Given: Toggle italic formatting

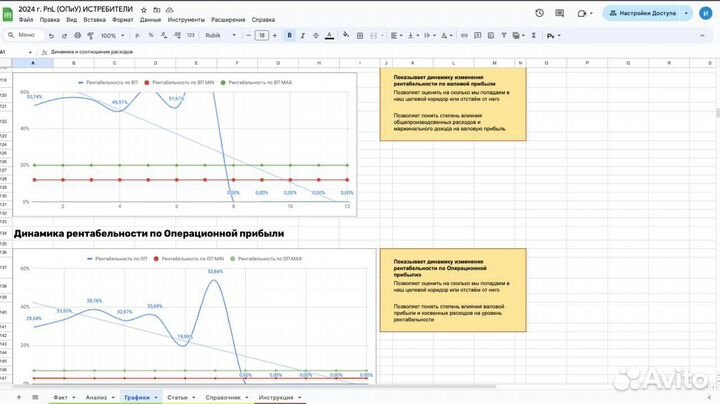Looking at the screenshot, I should pyautogui.click(x=304, y=35).
